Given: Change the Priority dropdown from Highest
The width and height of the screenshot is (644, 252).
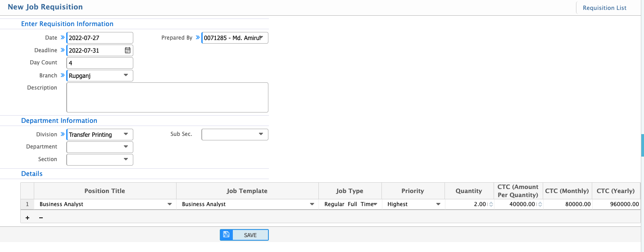Looking at the screenshot, I should tap(438, 204).
